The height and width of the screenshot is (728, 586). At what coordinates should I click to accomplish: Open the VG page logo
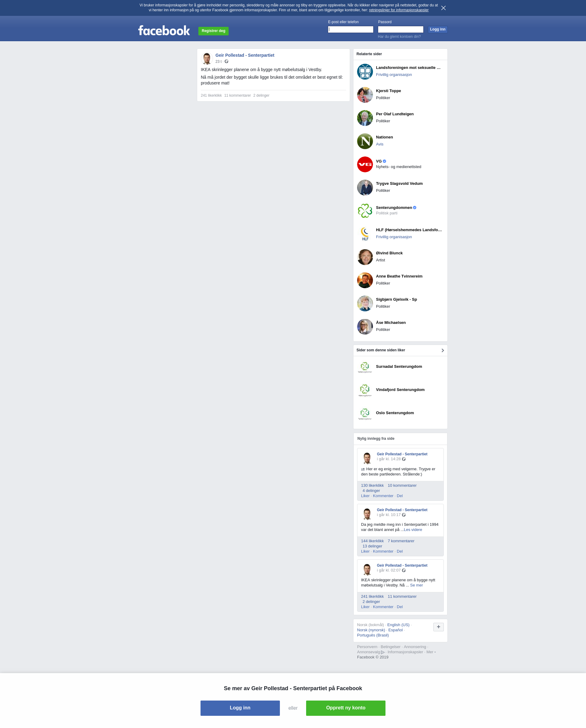tap(365, 164)
